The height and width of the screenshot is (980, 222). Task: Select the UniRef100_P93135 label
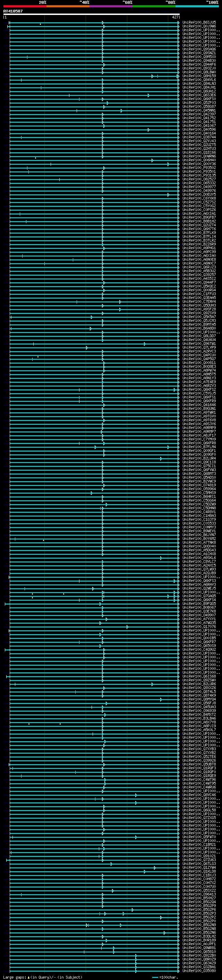click(199, 175)
